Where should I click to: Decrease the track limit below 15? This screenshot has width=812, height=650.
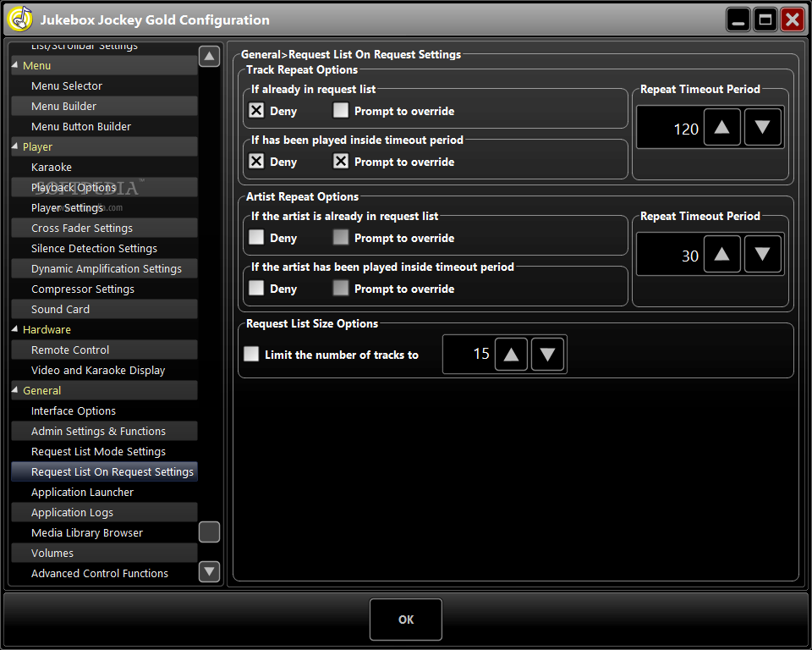[x=547, y=354]
